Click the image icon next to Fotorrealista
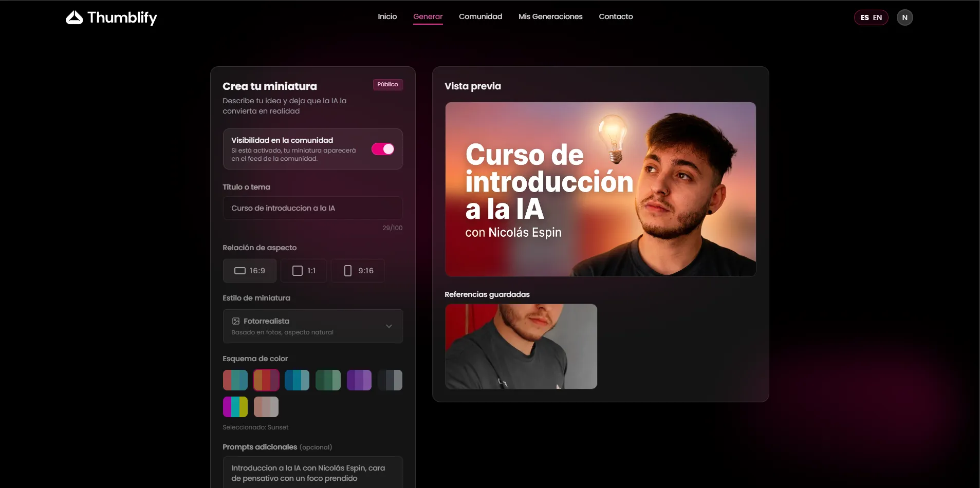The image size is (980, 488). [236, 321]
